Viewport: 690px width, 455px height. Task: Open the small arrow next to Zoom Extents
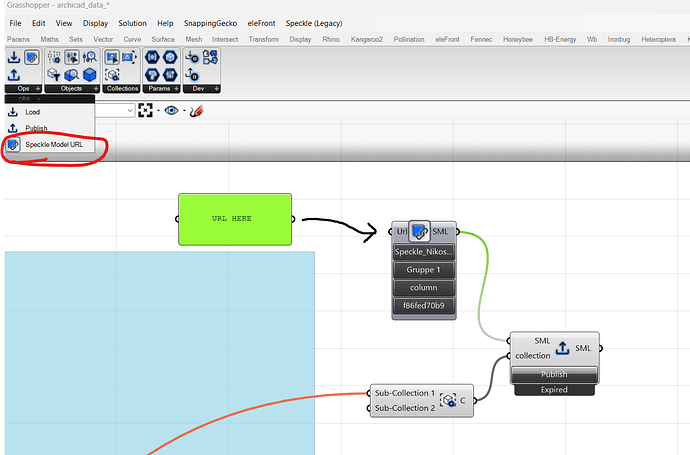click(158, 110)
